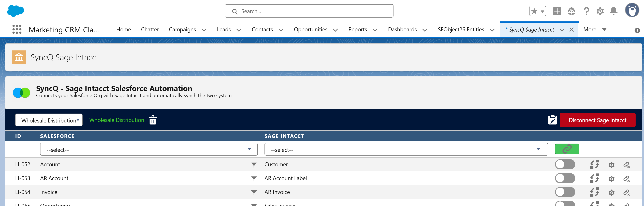Toggle the Invoice sync switch
644x206 pixels.
(x=565, y=192)
